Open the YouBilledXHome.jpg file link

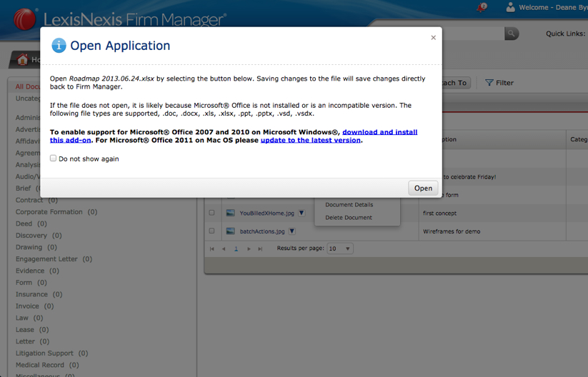pos(267,213)
